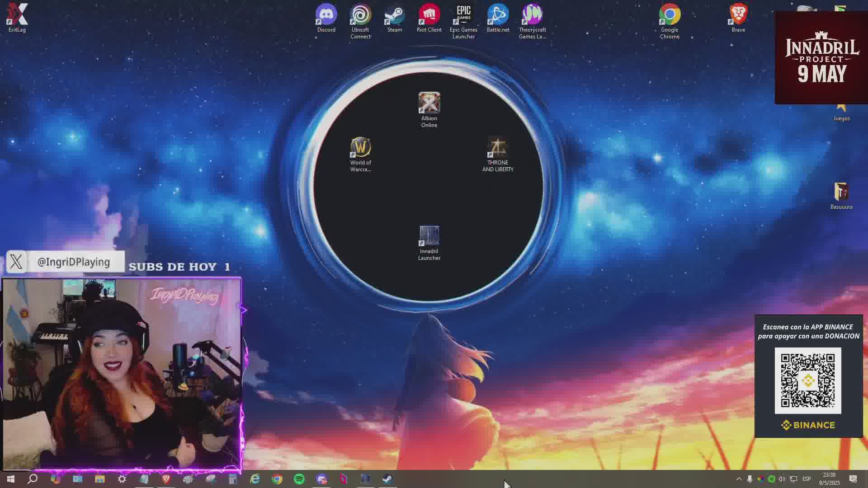Open Google Chrome from the desktop
Viewport: 868px width, 488px height.
pyautogui.click(x=670, y=21)
